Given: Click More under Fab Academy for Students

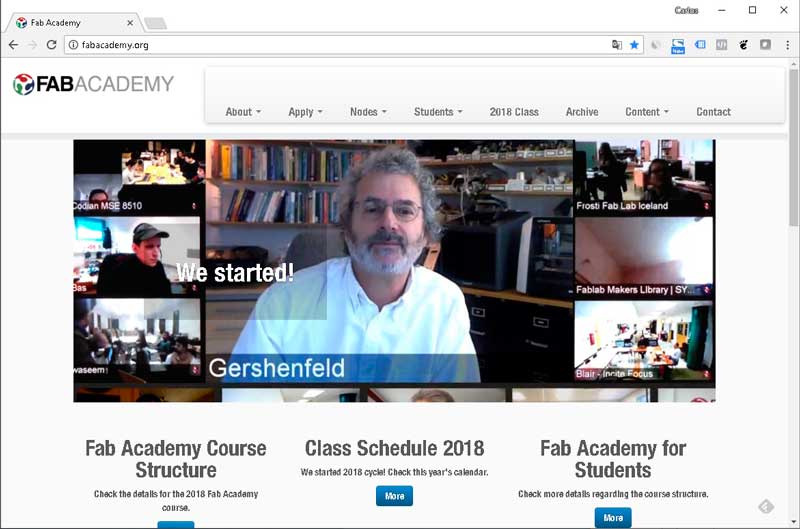Looking at the screenshot, I should tap(613, 518).
